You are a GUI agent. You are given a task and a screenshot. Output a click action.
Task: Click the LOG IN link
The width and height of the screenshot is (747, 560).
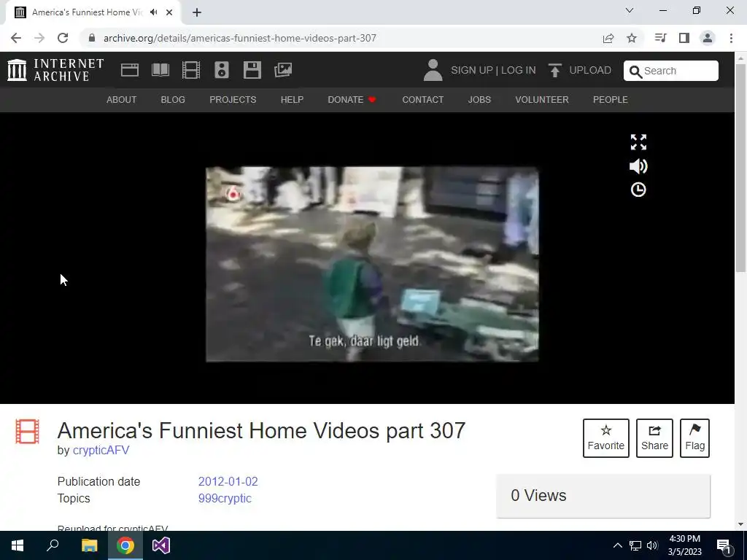tap(519, 71)
